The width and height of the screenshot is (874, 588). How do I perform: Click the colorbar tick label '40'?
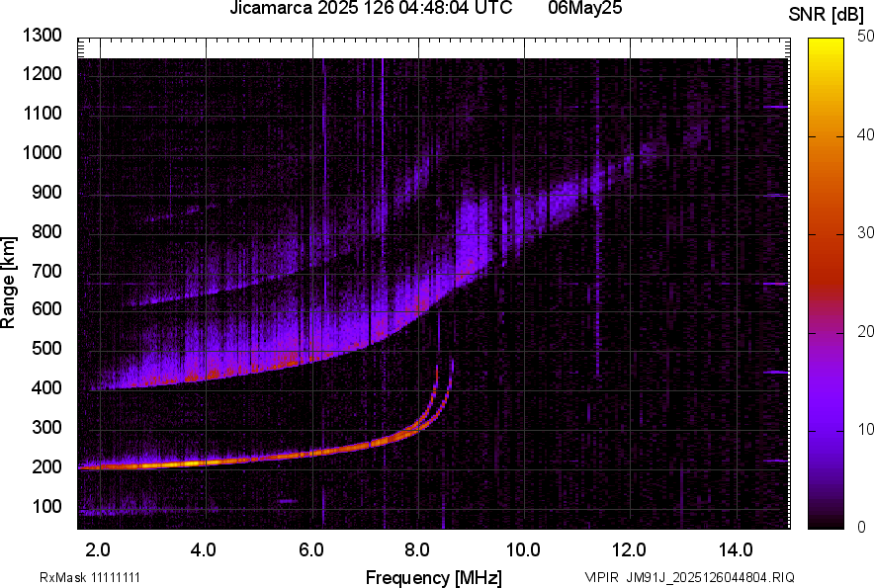865,134
